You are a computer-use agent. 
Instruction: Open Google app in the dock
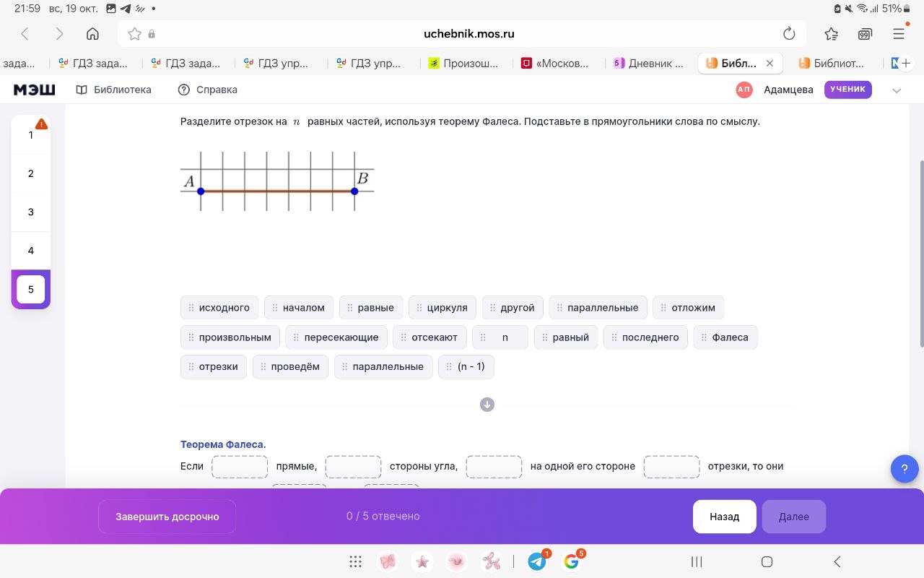(572, 561)
